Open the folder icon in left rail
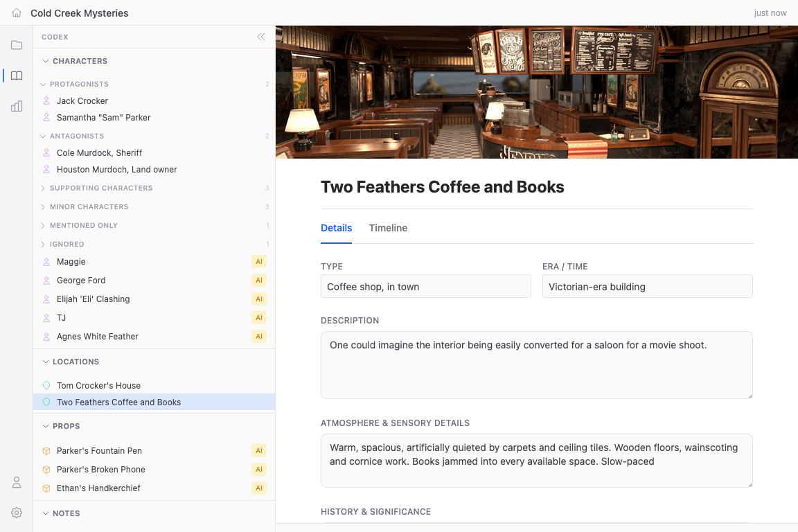The width and height of the screenshot is (798, 532). pos(17,45)
